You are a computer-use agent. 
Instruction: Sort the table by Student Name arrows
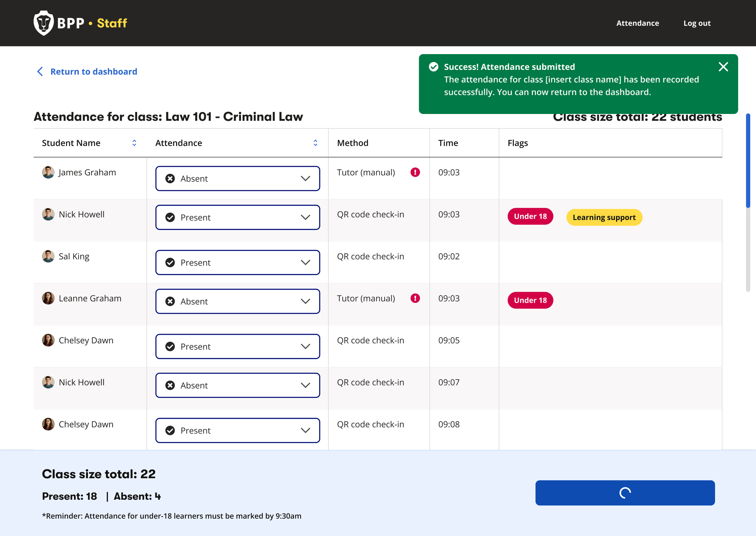134,143
